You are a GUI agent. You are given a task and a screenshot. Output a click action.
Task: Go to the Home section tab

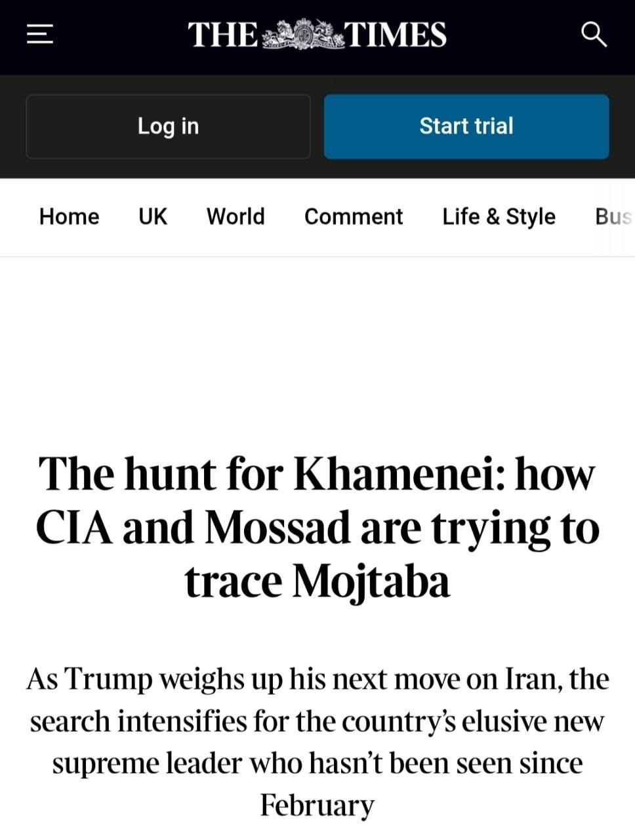pos(70,217)
